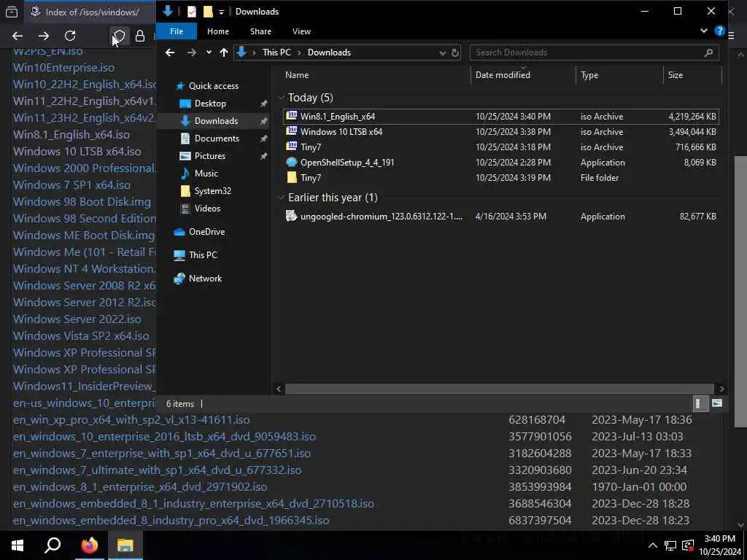The width and height of the screenshot is (747, 560).
Task: Open the Windows Start menu
Action: click(x=18, y=545)
